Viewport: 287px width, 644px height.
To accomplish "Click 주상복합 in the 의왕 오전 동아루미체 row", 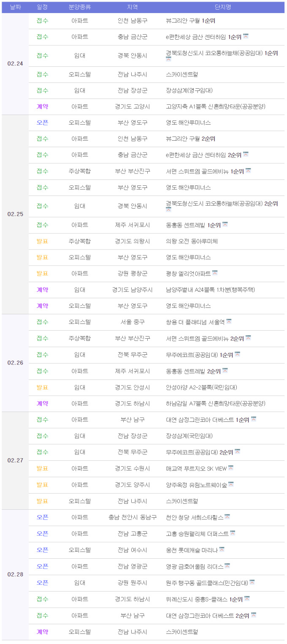I will 80,241.
